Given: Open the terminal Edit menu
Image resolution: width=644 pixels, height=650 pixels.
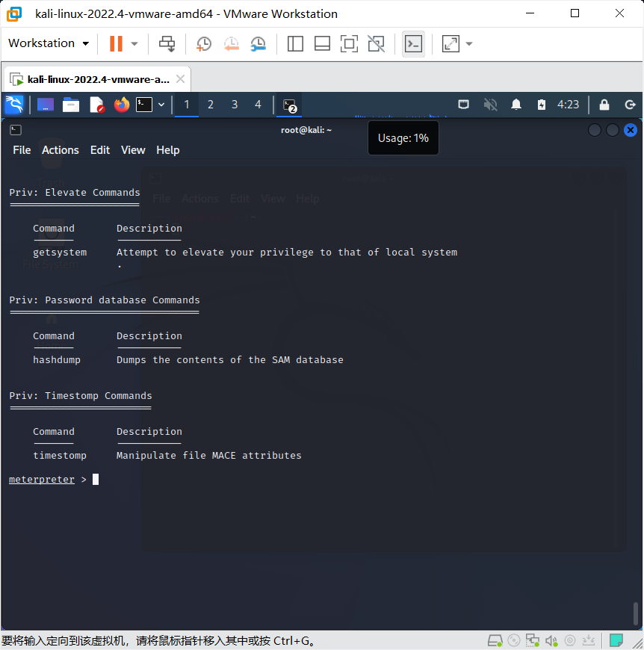Looking at the screenshot, I should [x=100, y=150].
